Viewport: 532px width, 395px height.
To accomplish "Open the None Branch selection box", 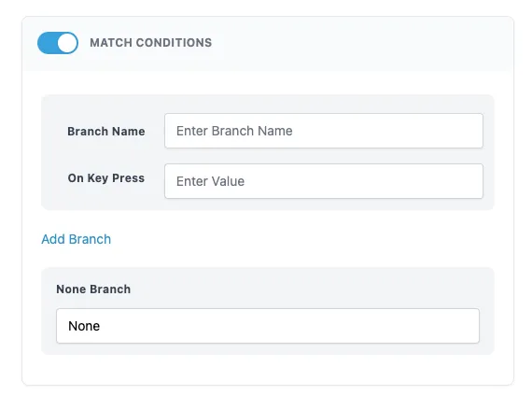I will pyautogui.click(x=268, y=326).
